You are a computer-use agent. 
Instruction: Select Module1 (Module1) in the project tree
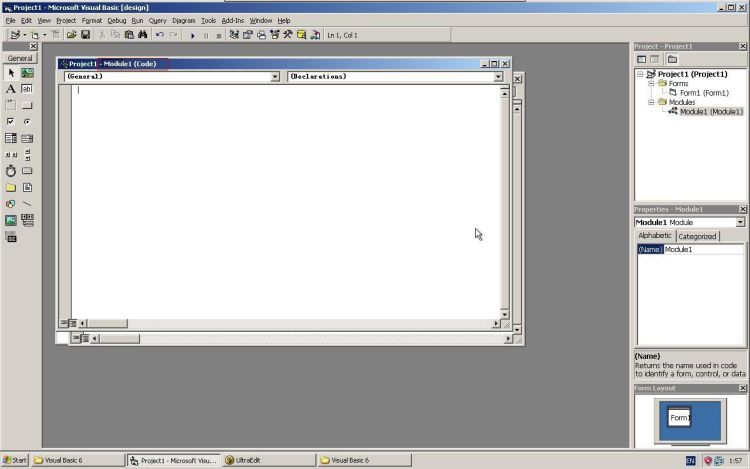(711, 111)
